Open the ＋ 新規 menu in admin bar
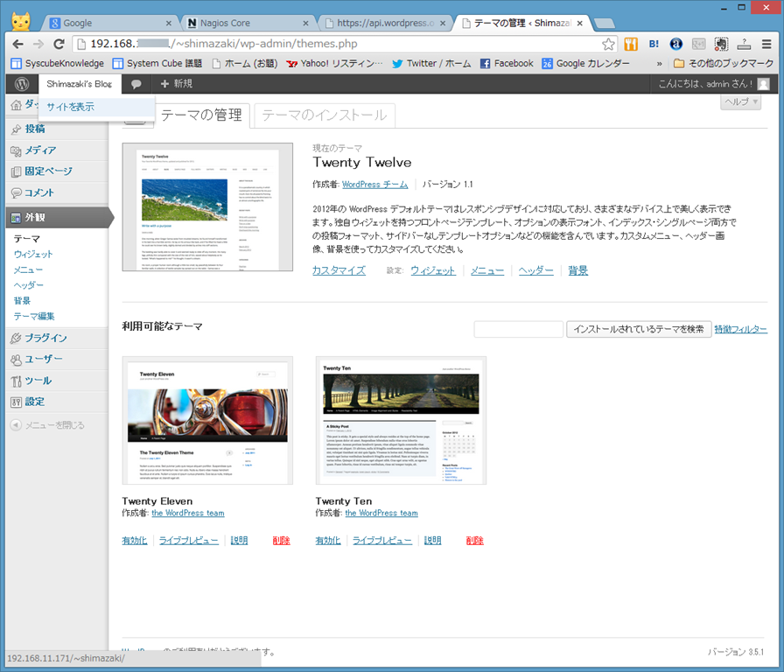This screenshot has width=784, height=672. (177, 84)
